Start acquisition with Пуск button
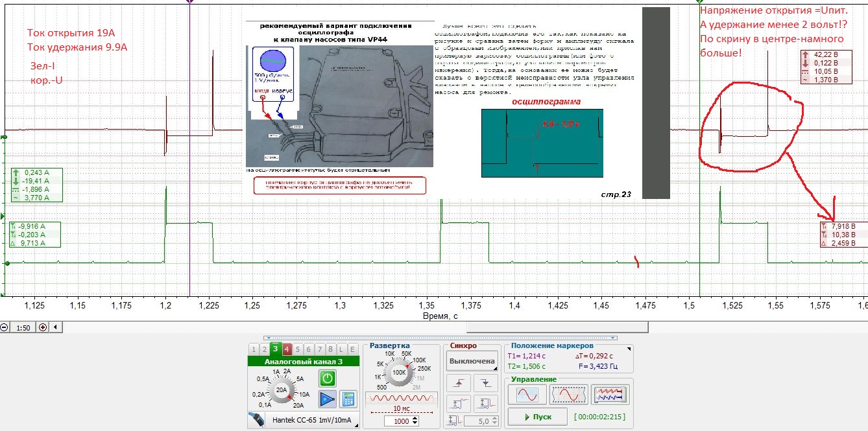868x431 pixels. 537,417
